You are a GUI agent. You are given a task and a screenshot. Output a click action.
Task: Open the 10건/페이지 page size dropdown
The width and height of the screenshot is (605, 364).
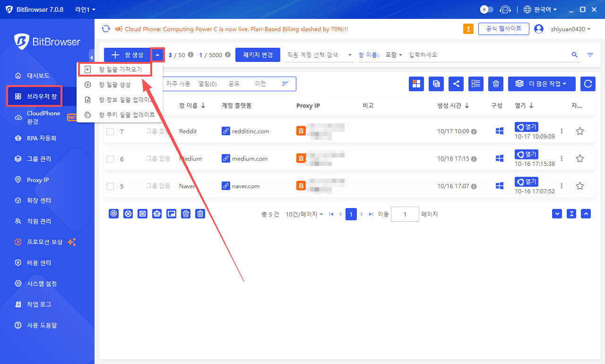304,214
